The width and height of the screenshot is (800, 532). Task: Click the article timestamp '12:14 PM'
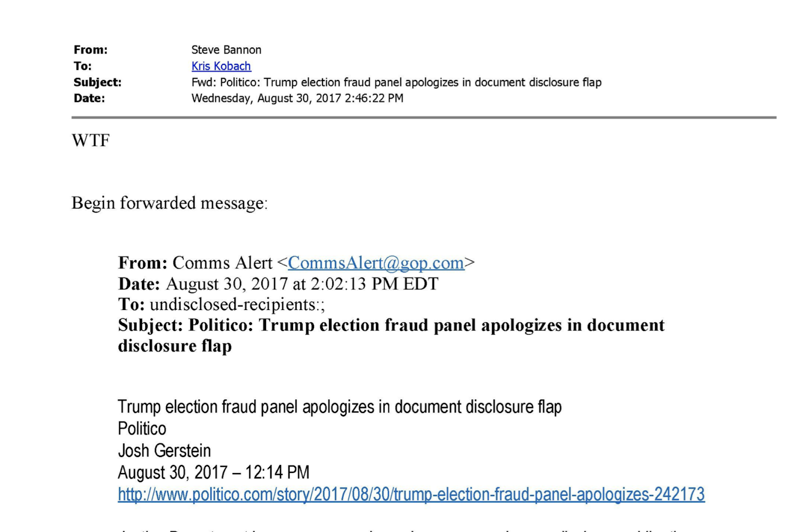point(277,472)
